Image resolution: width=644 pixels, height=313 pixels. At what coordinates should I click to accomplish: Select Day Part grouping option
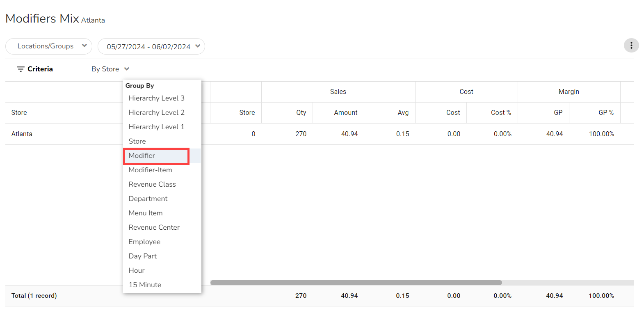coord(142,256)
